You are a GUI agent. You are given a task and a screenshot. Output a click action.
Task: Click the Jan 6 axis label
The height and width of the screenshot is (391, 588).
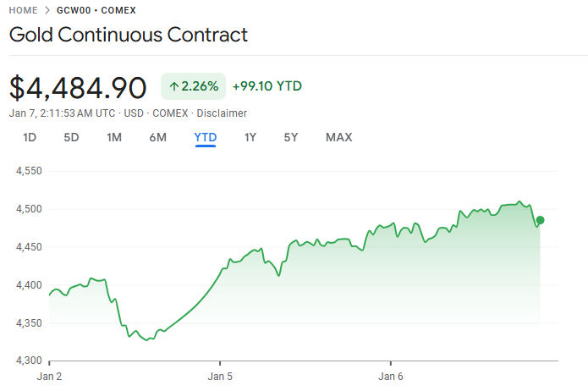point(391,375)
